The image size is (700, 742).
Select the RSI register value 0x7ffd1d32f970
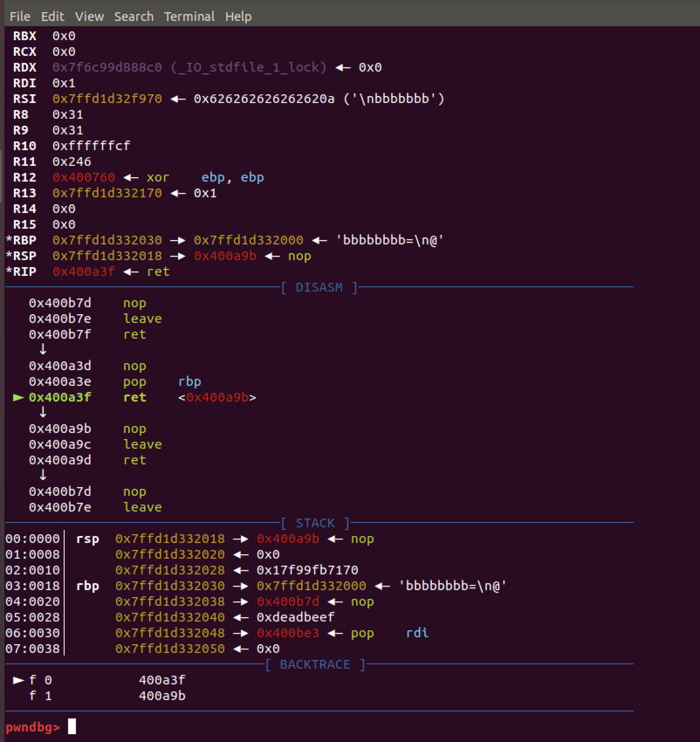point(106,99)
